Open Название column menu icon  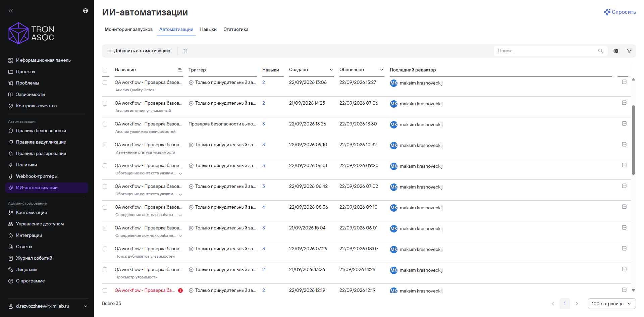[x=180, y=70]
